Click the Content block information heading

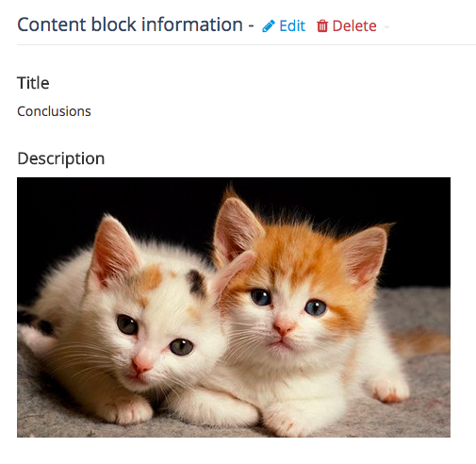(130, 25)
